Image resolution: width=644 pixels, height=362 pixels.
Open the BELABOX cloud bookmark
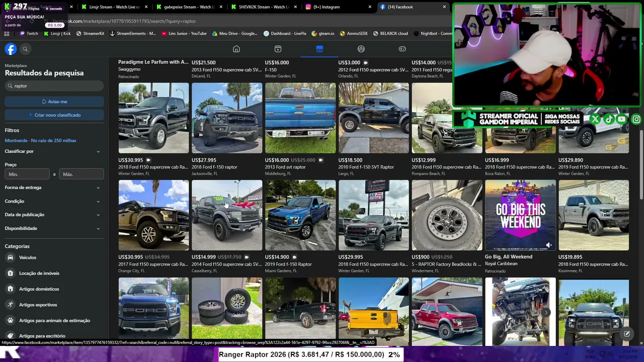click(390, 34)
